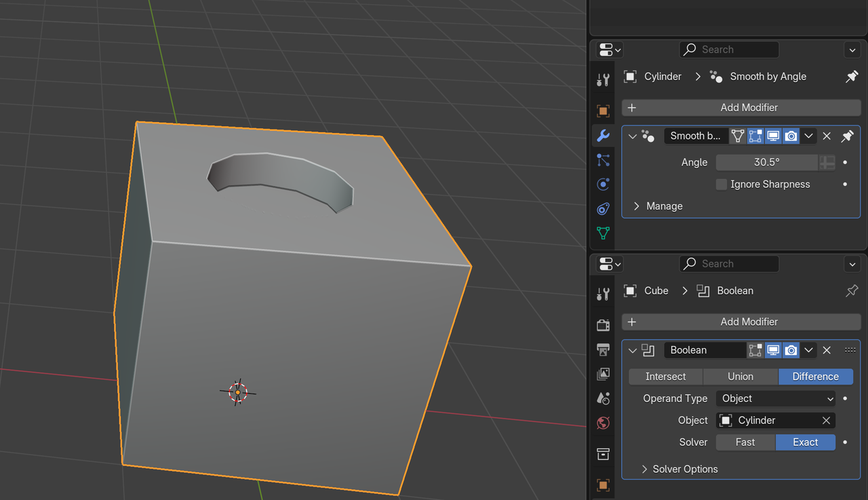
Task: Open the Operand Type dropdown
Action: 776,398
